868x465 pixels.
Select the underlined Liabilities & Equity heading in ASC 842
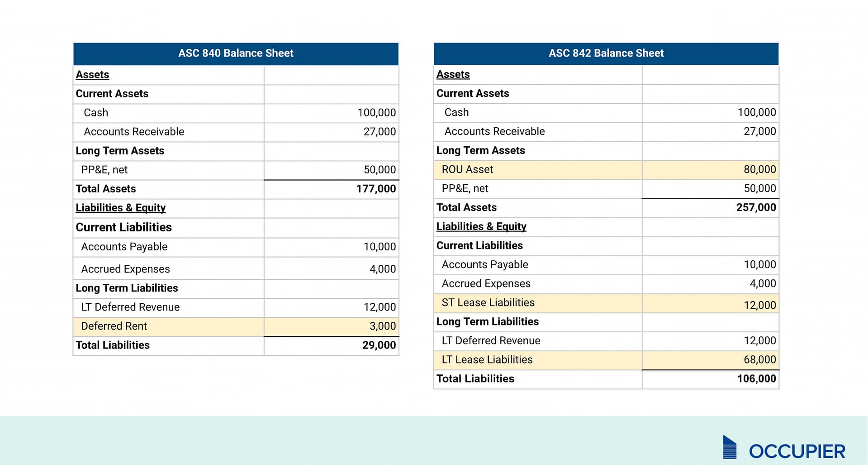(481, 226)
